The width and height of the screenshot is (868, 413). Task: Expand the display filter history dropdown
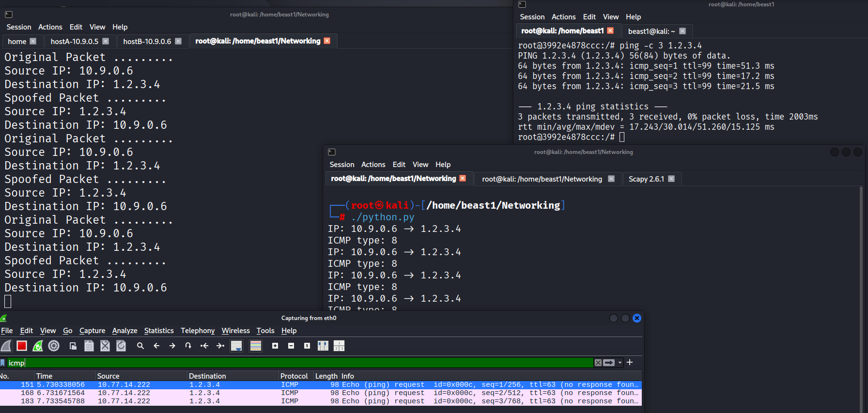620,363
